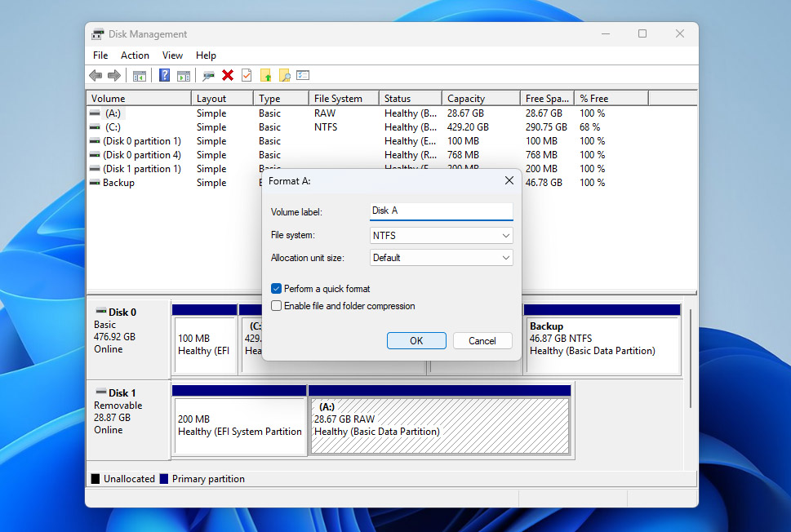The height and width of the screenshot is (532, 791).
Task: Edit the Volume label input field
Action: (441, 211)
